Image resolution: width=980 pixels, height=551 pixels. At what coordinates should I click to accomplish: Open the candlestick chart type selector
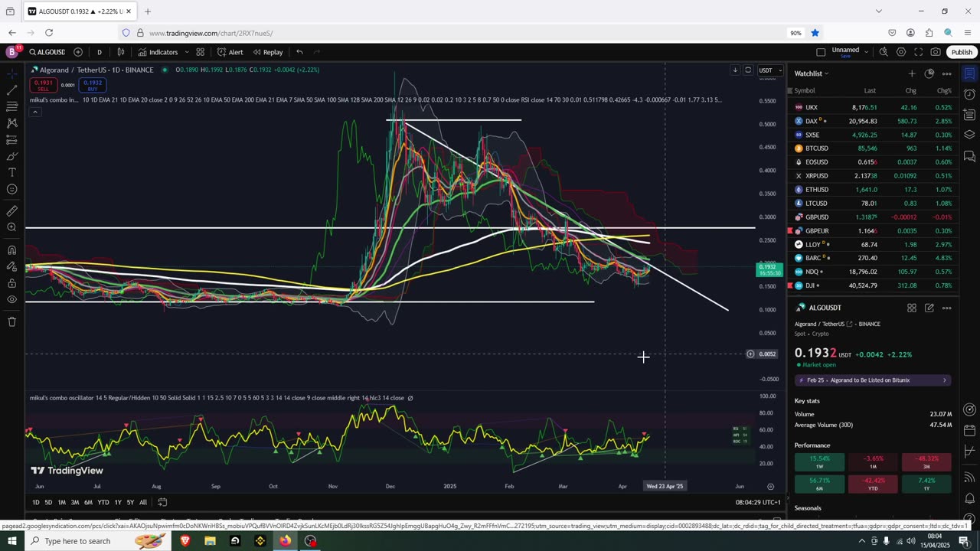(x=120, y=52)
